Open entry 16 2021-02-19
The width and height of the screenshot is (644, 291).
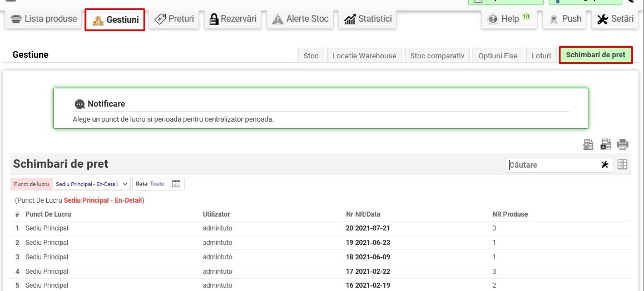coord(368,285)
